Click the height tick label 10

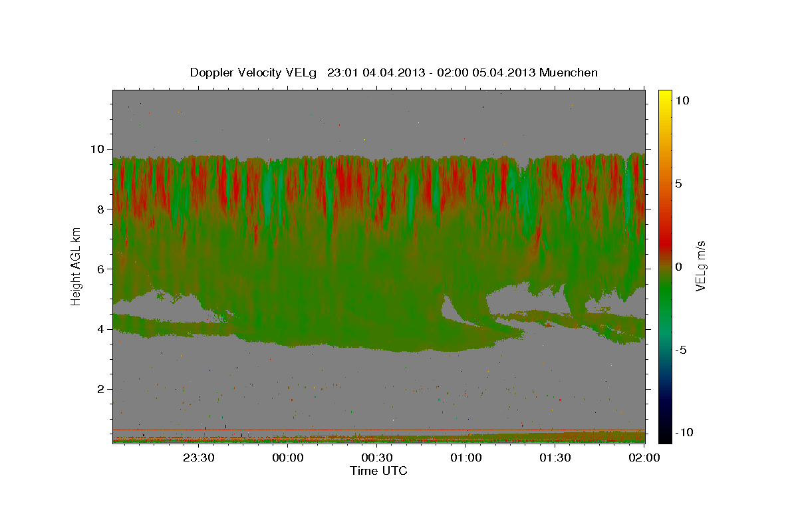coord(98,149)
